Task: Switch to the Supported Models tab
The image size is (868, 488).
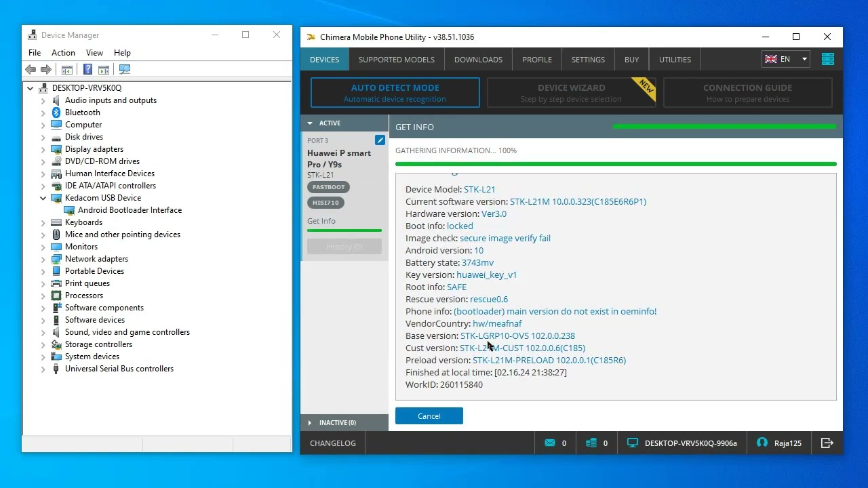Action: coord(396,60)
